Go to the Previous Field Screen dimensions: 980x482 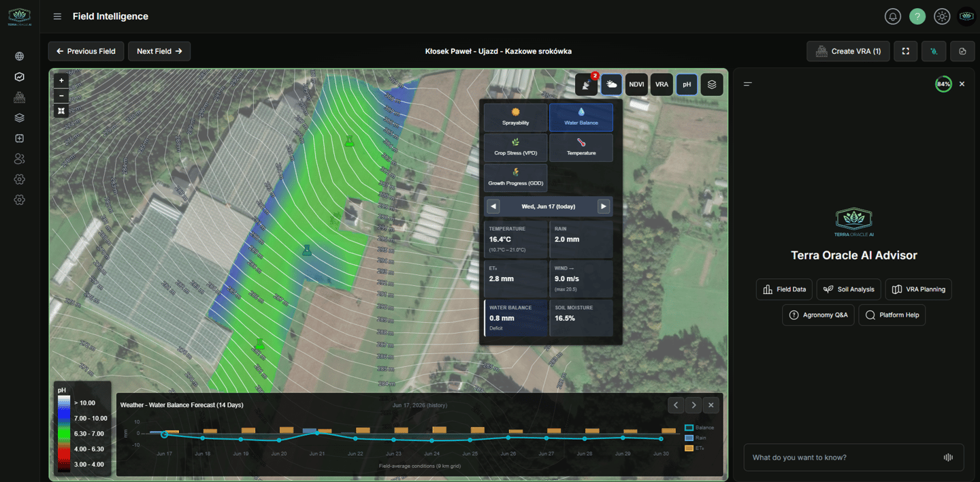click(x=86, y=51)
